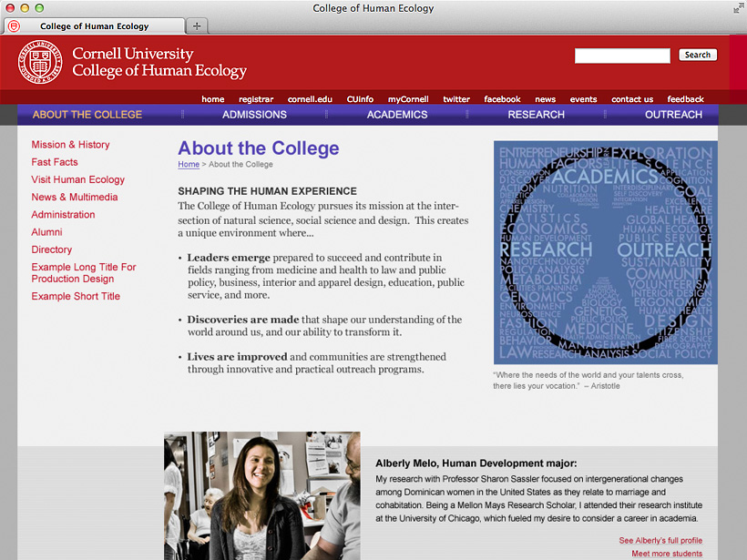The height and width of the screenshot is (560, 747).
Task: Click the word cloud globe image
Action: pyautogui.click(x=606, y=252)
